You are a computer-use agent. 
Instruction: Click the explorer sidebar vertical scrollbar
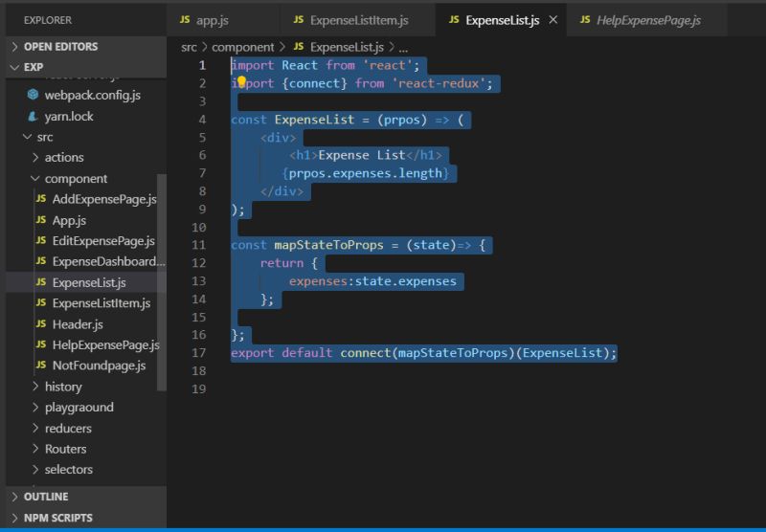(x=161, y=282)
